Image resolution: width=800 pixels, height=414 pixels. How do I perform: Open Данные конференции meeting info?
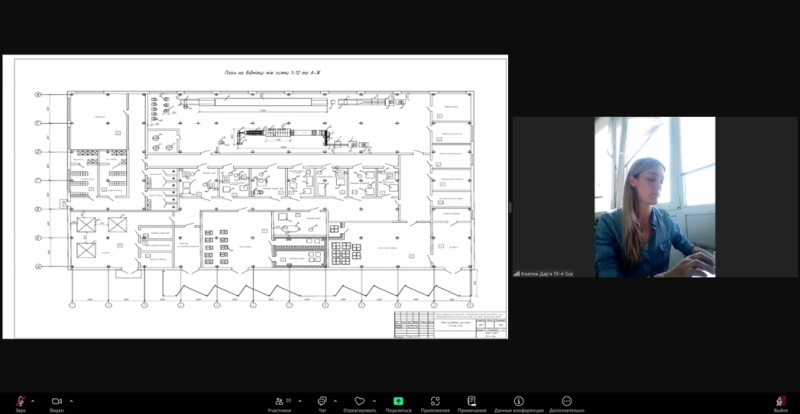click(518, 403)
